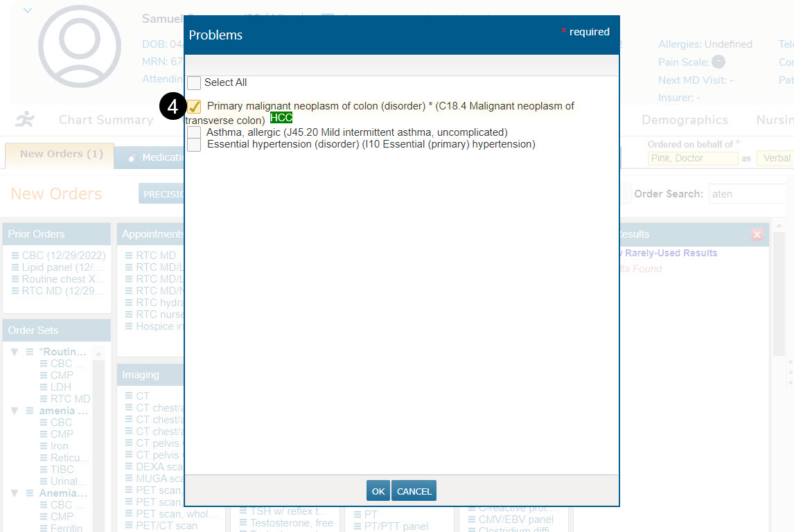This screenshot has height=532, width=794.
Task: Collapse the patient header chevron
Action: tap(28, 10)
